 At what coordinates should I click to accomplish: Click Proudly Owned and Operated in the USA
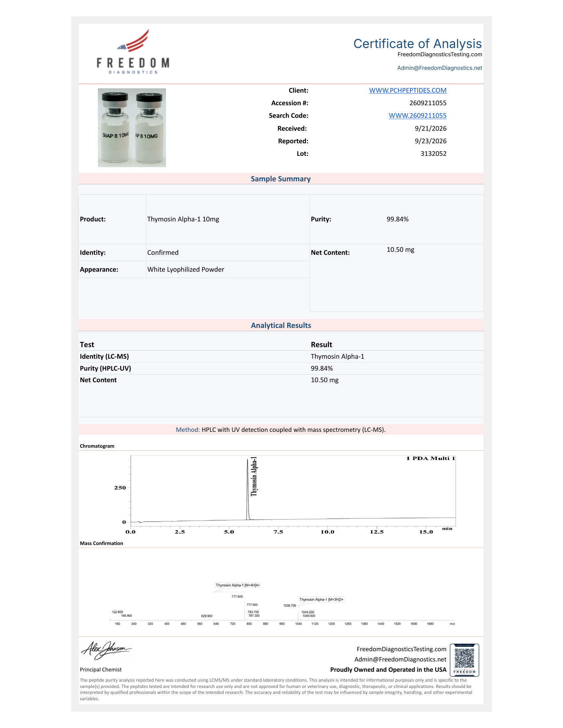click(388, 670)
